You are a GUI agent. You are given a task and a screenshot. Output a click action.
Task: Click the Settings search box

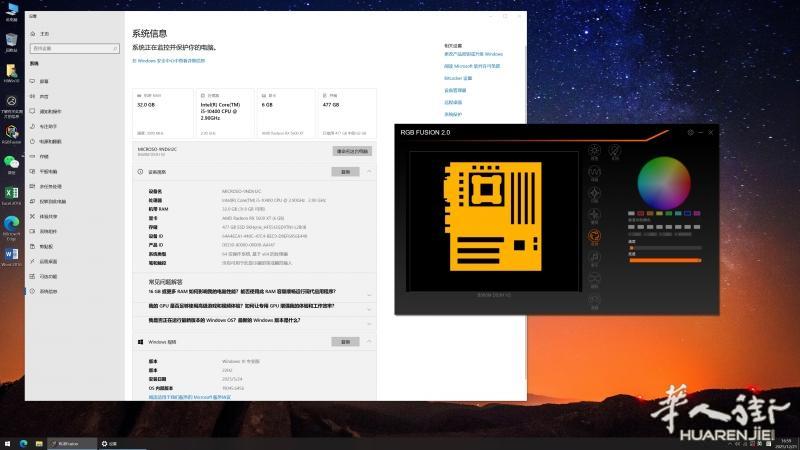coord(74,48)
